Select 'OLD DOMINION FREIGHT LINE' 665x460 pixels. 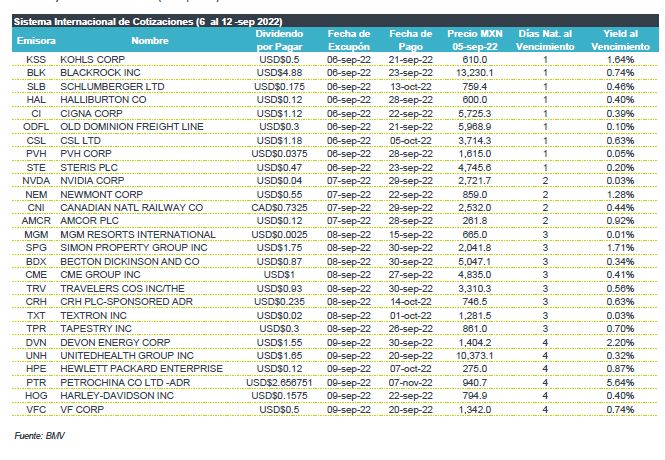click(132, 127)
